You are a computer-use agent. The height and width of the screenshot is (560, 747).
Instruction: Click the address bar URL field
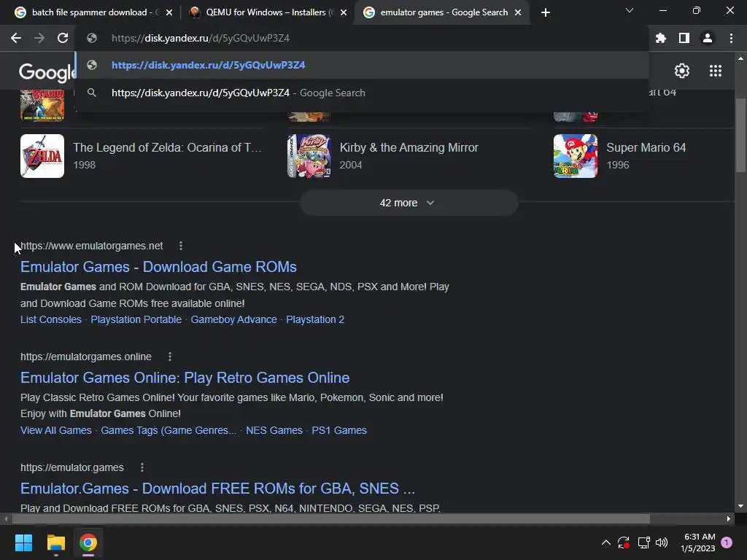pyautogui.click(x=362, y=38)
